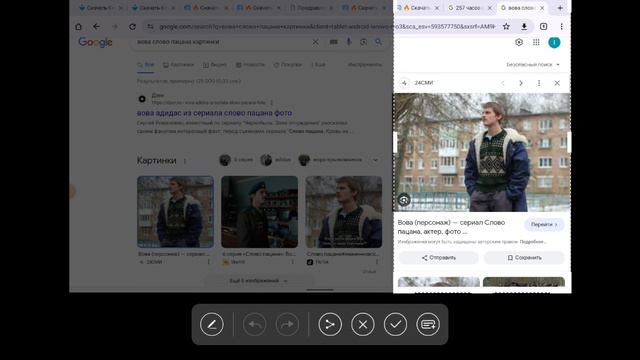
Task: Expand image filter chips chevron
Action: (375, 160)
